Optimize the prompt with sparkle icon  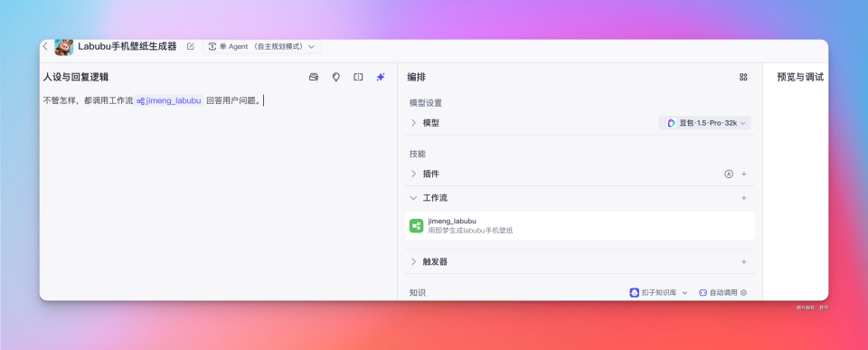381,78
